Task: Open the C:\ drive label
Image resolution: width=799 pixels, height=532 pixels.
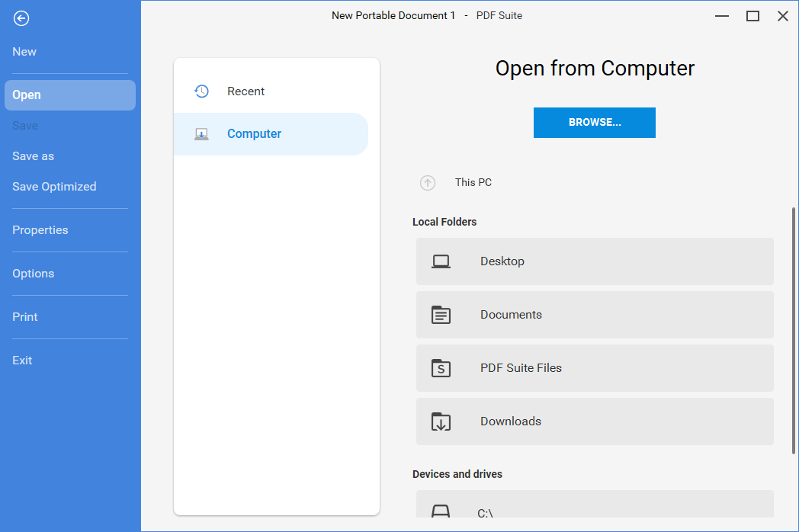Action: pyautogui.click(x=485, y=513)
